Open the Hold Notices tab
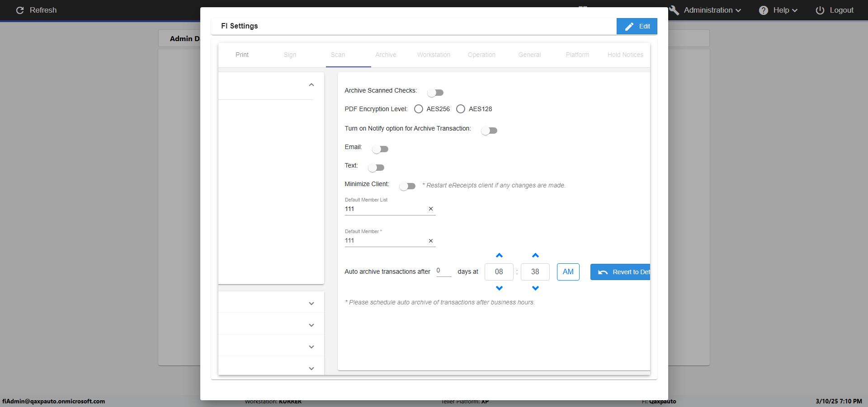Image resolution: width=868 pixels, height=407 pixels. tap(625, 55)
